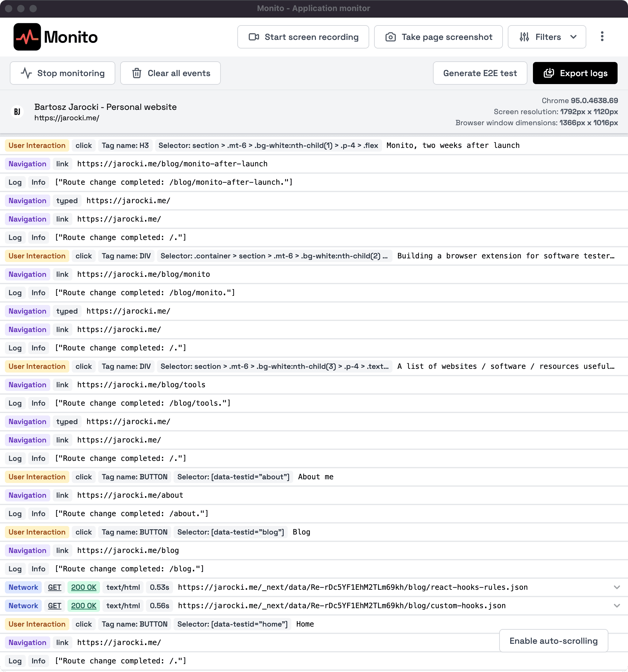Open the https://jarocki.me/ website link

click(x=66, y=118)
